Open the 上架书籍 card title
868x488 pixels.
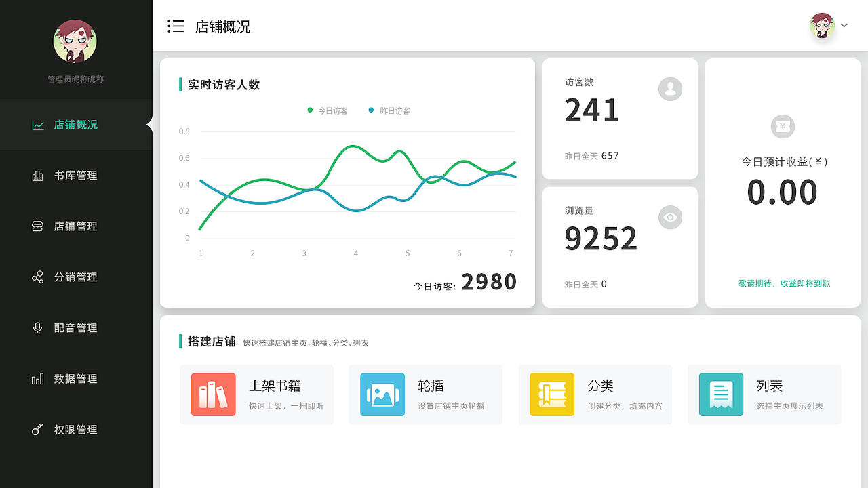pos(275,386)
